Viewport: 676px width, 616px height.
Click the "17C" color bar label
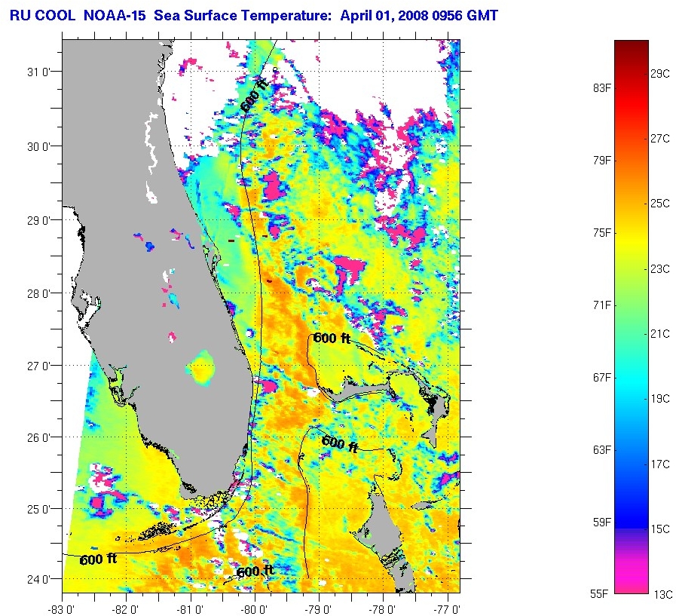tap(660, 464)
